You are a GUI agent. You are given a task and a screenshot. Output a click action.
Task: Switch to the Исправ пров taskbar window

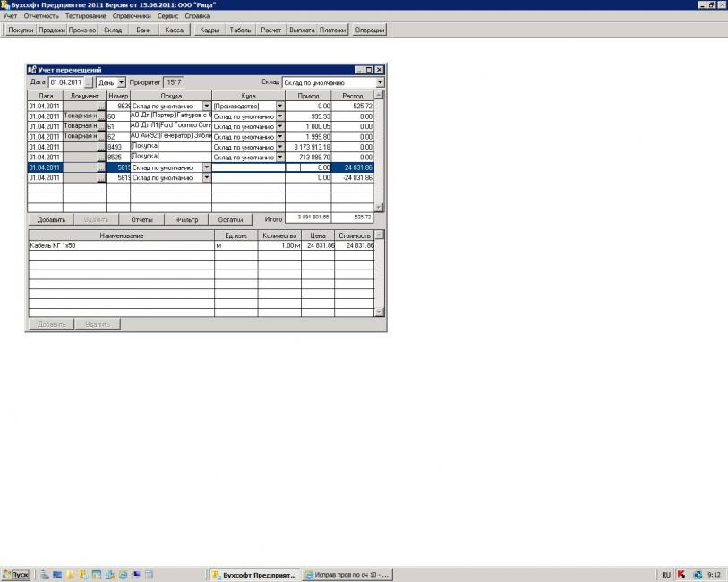pos(347,574)
